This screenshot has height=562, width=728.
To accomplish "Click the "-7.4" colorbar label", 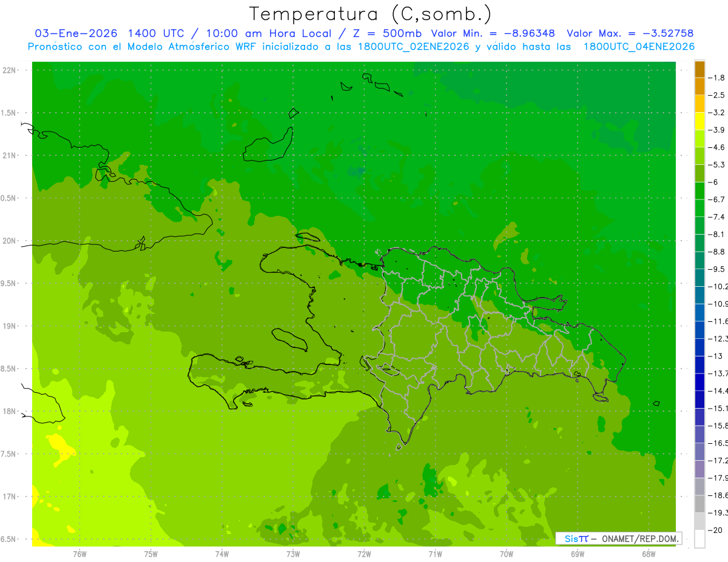I will (x=716, y=216).
